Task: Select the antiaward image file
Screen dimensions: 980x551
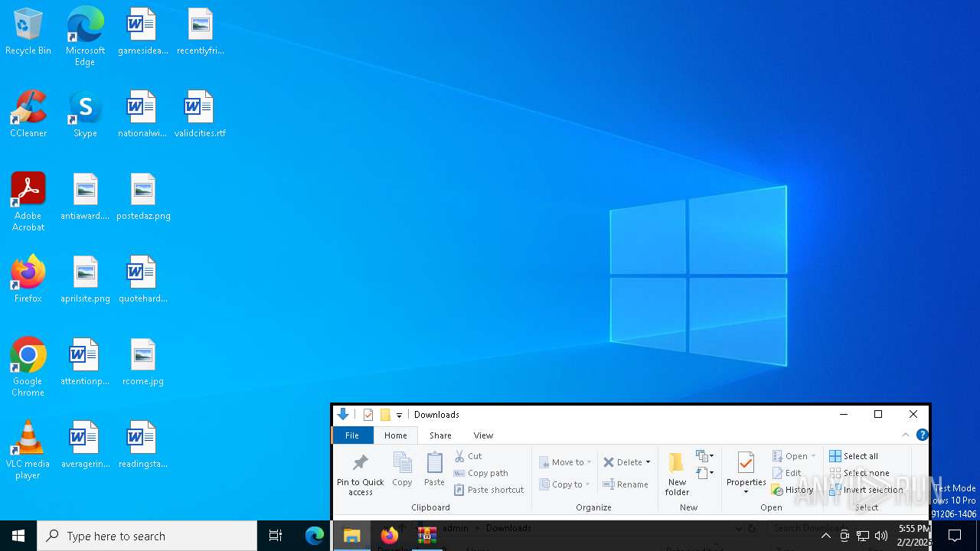Action: pos(85,197)
